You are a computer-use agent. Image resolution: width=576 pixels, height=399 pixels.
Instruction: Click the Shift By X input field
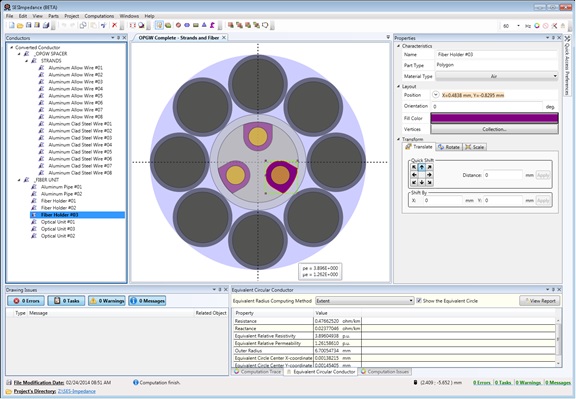[x=442, y=200]
